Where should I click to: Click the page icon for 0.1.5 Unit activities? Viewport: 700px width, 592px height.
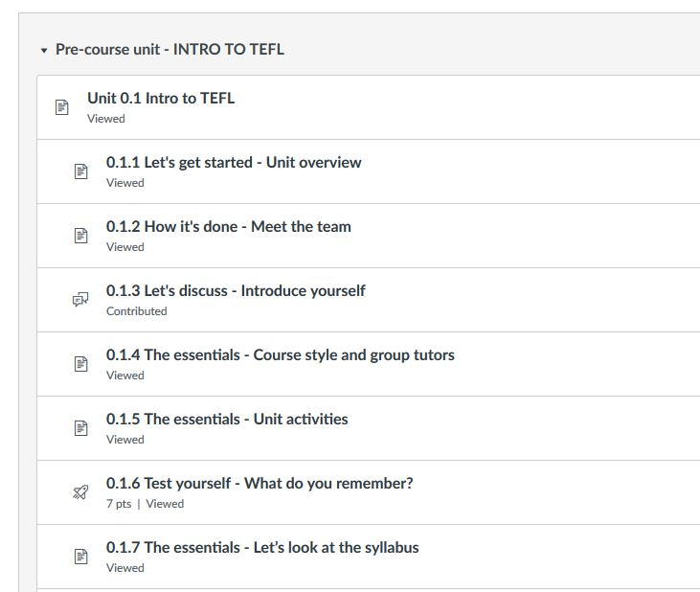click(80, 428)
